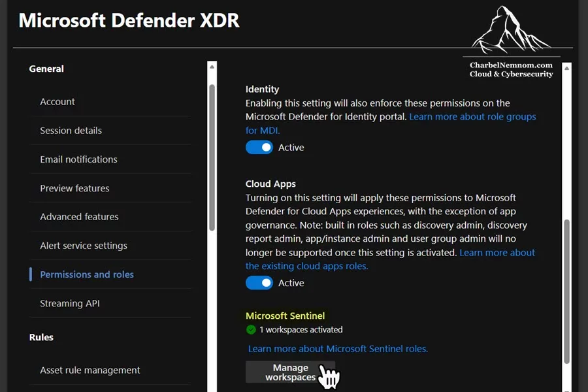Open the Account settings page
The width and height of the screenshot is (588, 392).
[57, 102]
